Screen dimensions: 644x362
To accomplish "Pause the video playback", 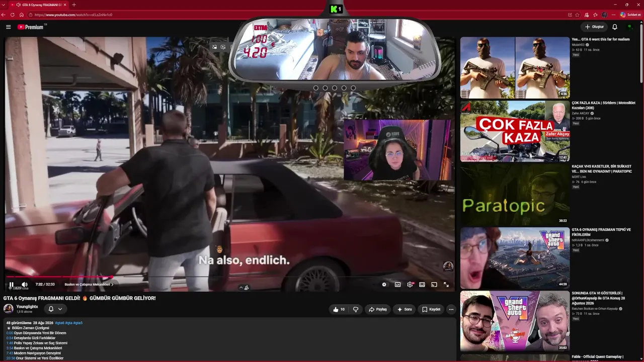I will (11, 285).
